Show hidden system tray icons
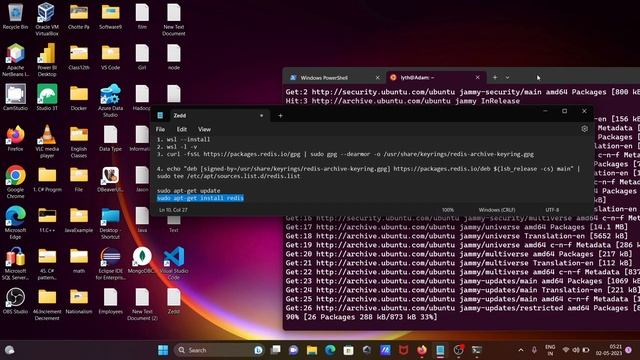 [x=521, y=350]
